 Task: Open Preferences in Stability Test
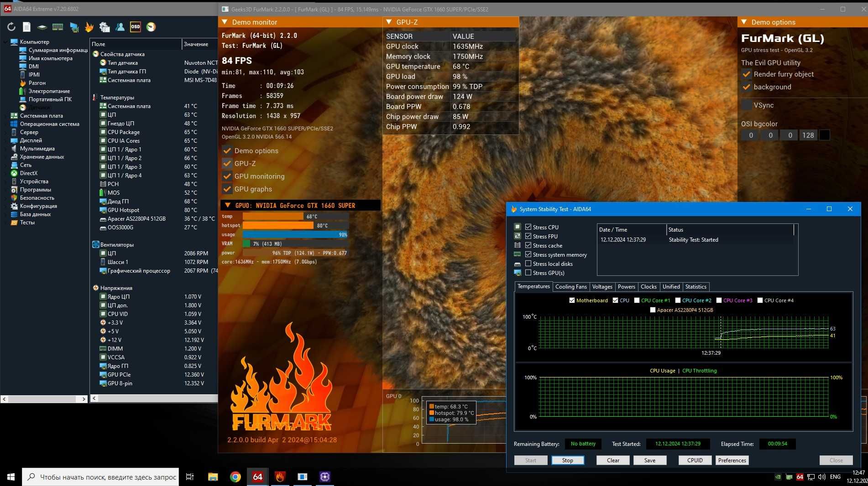(x=732, y=460)
